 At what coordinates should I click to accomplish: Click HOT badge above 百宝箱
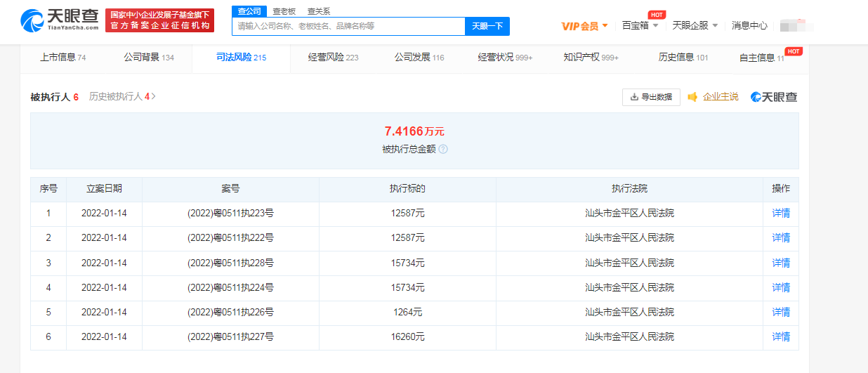click(x=657, y=14)
